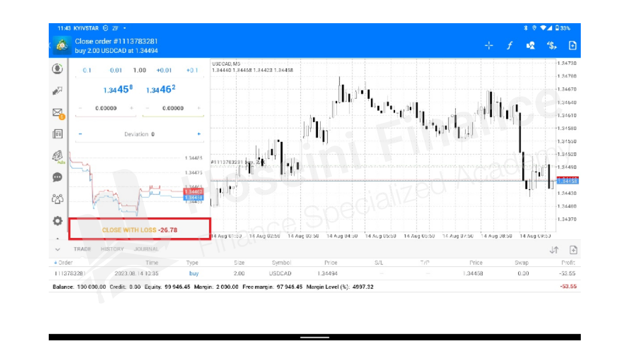Switch to the JOURNAL tab

tap(146, 249)
